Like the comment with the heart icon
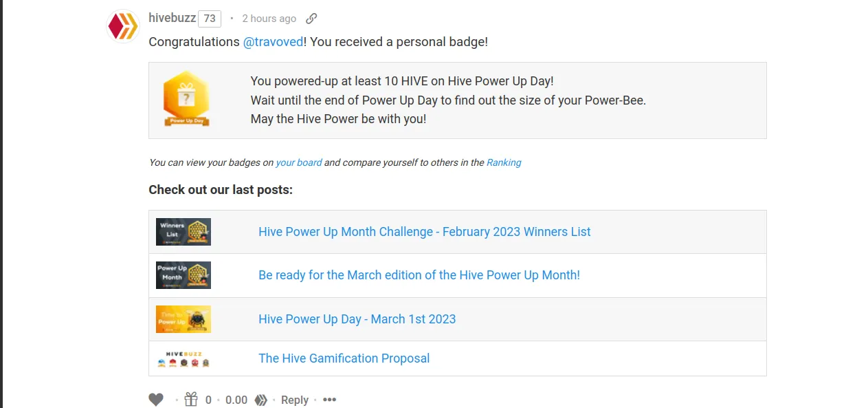868x408 pixels. coord(156,400)
